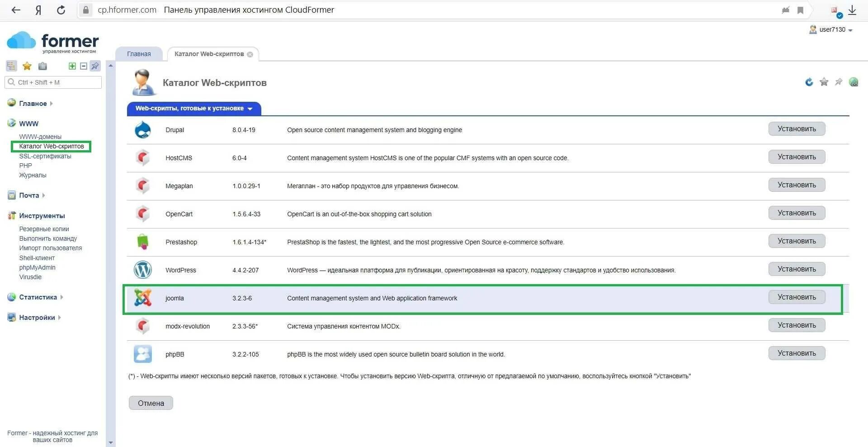The height and width of the screenshot is (447, 868).
Task: Click the Drupal logo icon
Action: point(143,130)
